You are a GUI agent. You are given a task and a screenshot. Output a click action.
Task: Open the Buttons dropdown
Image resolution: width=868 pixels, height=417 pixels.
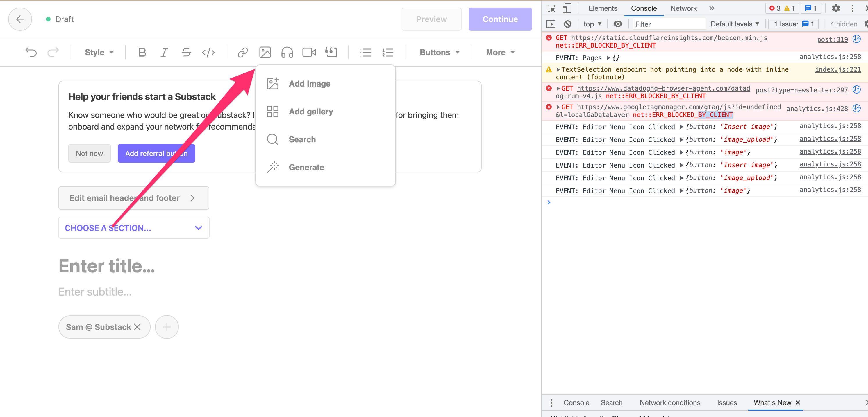tap(440, 52)
